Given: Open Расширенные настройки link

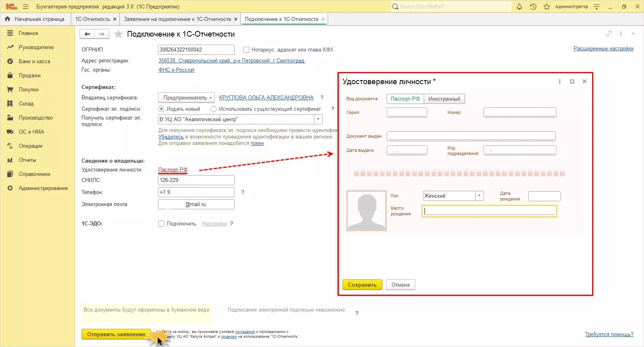Looking at the screenshot, I should (603, 49).
